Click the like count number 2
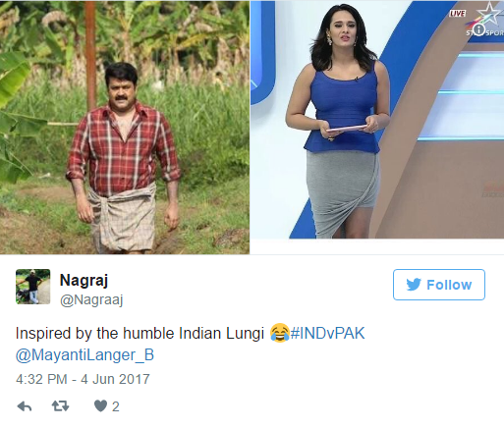Viewport: 504px width, 429px height. coord(116,406)
